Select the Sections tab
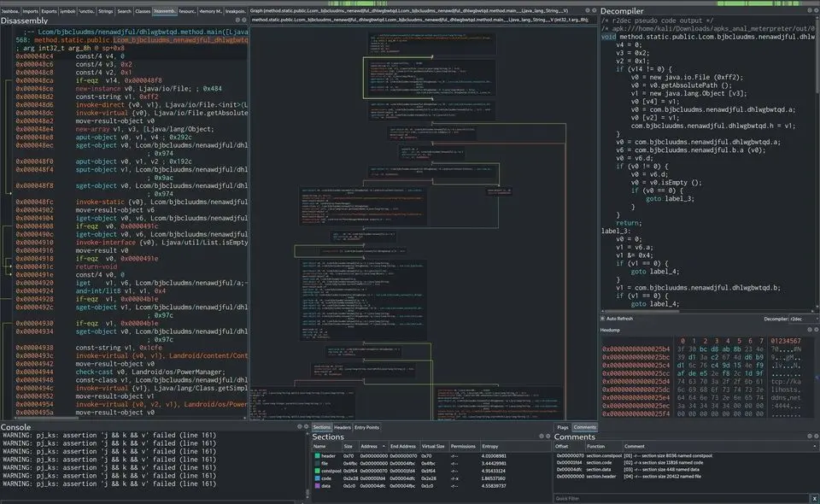 [x=322, y=427]
